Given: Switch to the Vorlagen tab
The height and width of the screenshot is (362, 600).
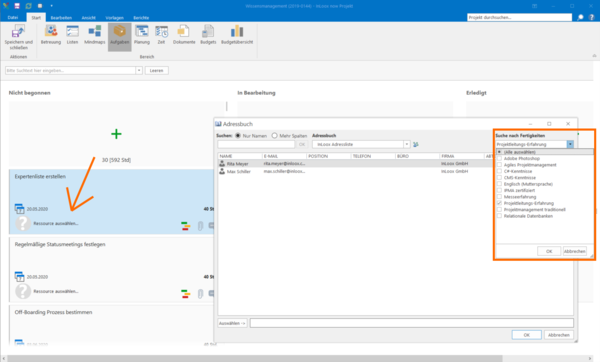Looking at the screenshot, I should pyautogui.click(x=114, y=18).
